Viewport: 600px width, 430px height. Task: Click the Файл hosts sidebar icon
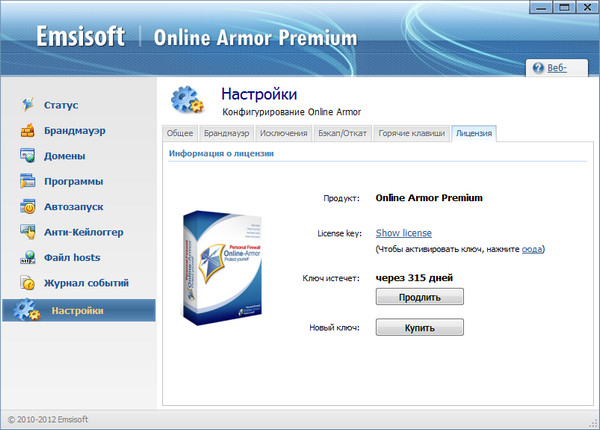(x=27, y=258)
